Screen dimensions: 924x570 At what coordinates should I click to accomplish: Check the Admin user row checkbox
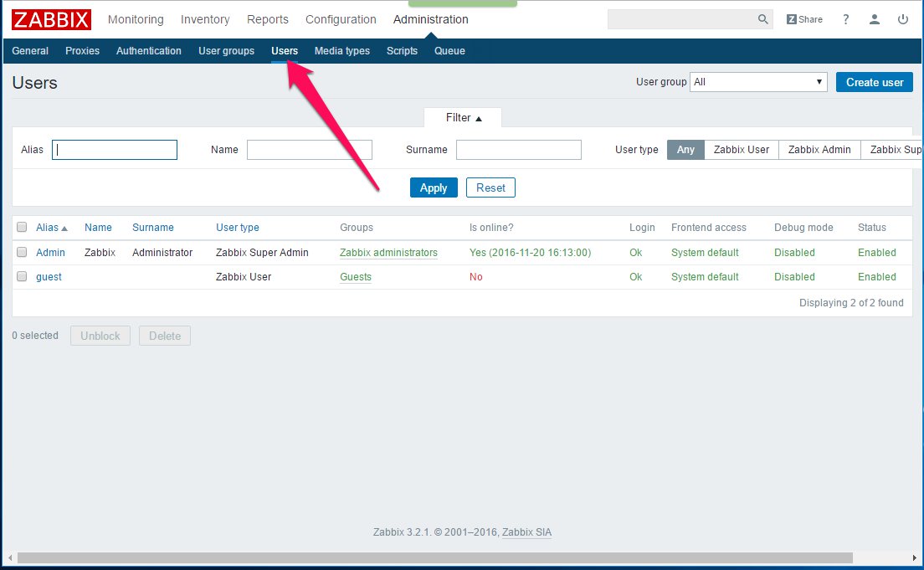[22, 252]
